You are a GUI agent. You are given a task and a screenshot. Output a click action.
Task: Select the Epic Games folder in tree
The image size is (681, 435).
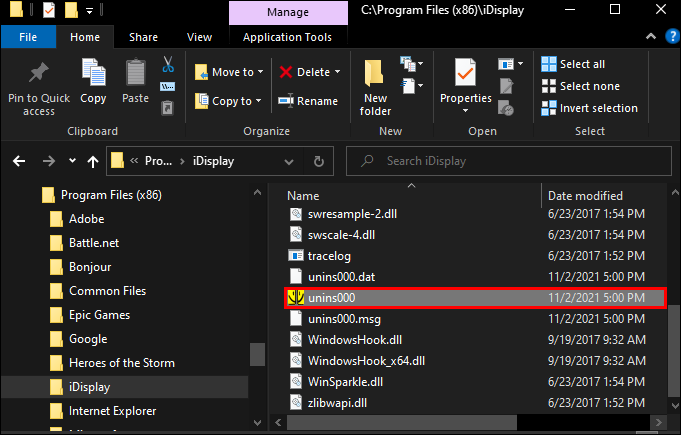click(99, 315)
